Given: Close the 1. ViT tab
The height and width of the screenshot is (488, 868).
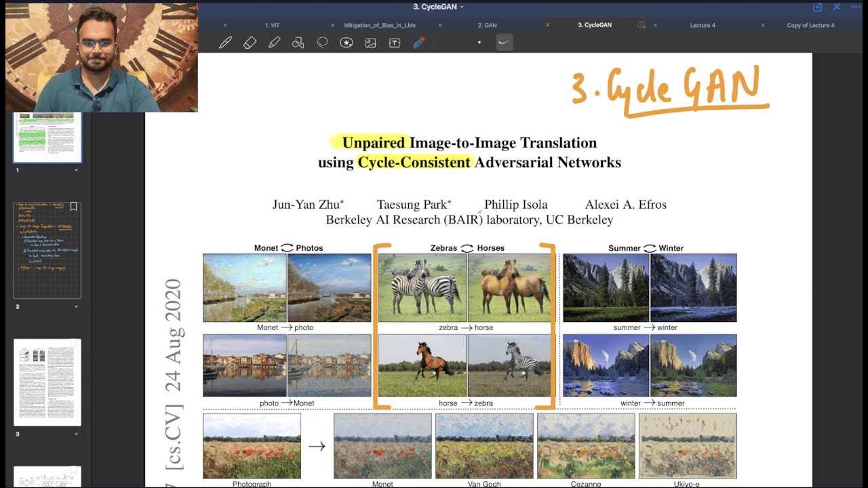Looking at the screenshot, I should click(x=224, y=25).
